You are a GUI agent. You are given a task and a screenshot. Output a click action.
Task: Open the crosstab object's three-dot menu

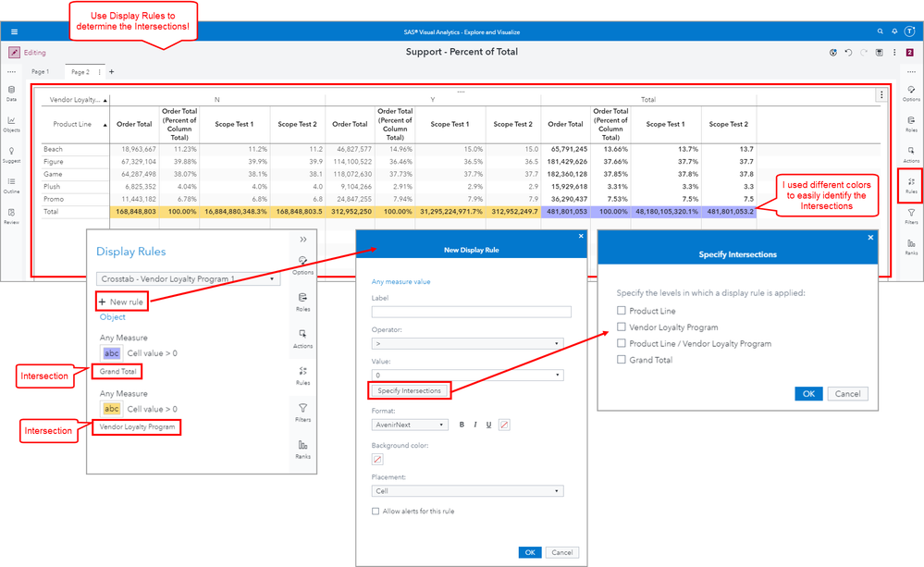[881, 94]
